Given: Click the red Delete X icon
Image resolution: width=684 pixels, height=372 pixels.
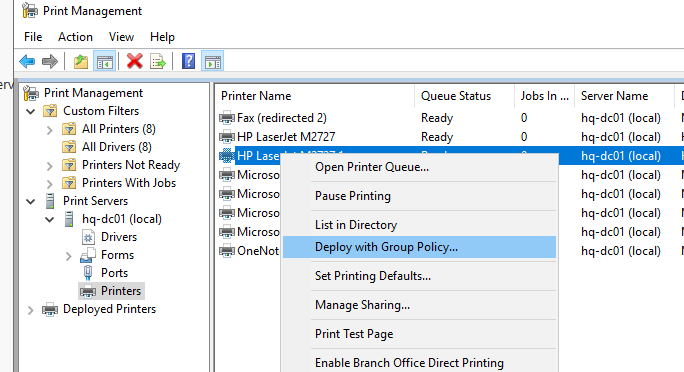Looking at the screenshot, I should coord(135,61).
